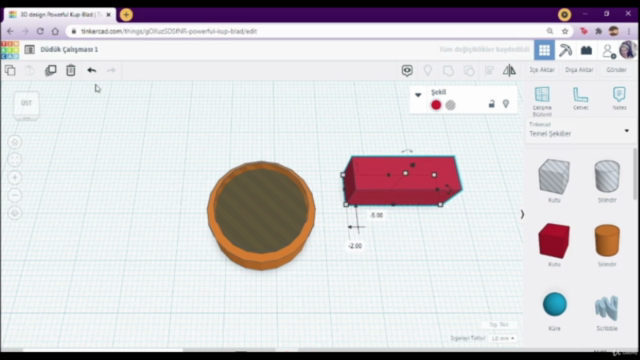Viewport: 640px width, 360px height.
Task: Open the user profile avatar
Action: tap(628, 50)
